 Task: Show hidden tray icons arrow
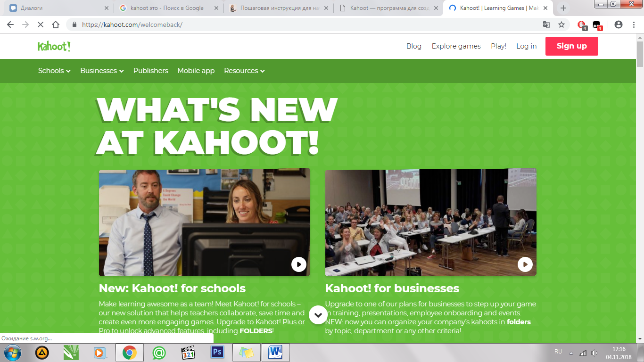point(571,353)
